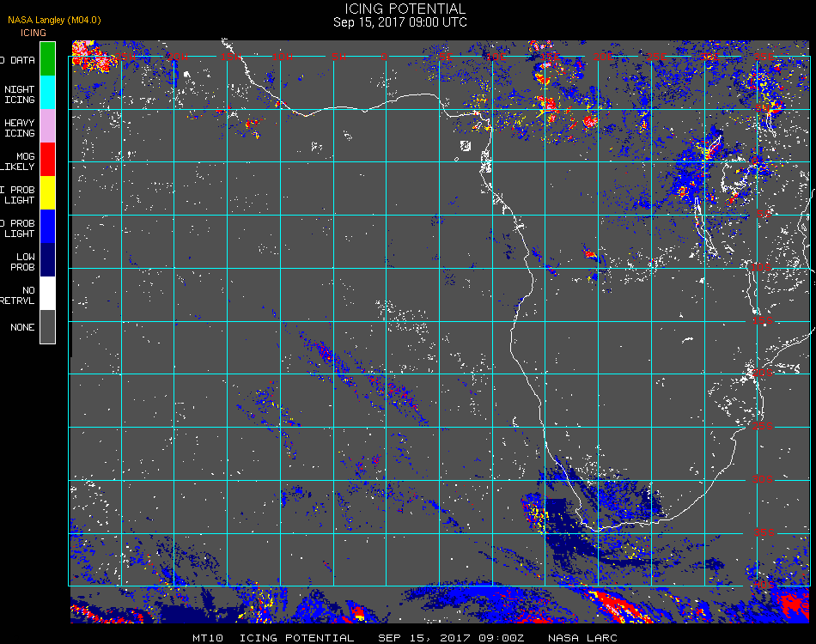Click the 'NONE' legend label
Viewport: 816px width, 644px height.
click(22, 327)
